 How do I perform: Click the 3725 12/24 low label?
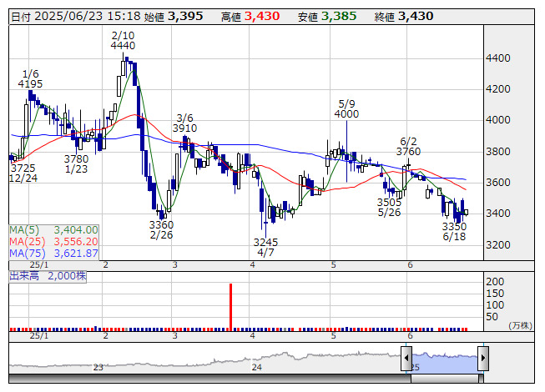pyautogui.click(x=23, y=173)
